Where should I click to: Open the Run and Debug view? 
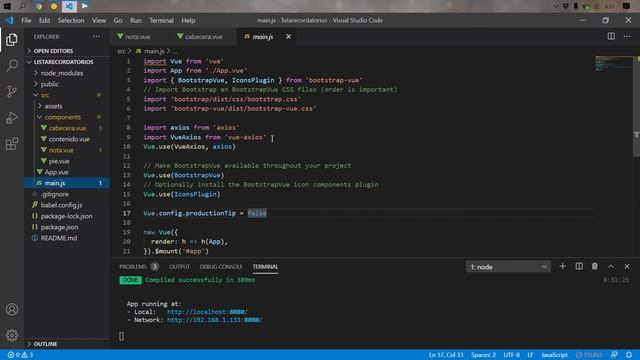coord(12,118)
